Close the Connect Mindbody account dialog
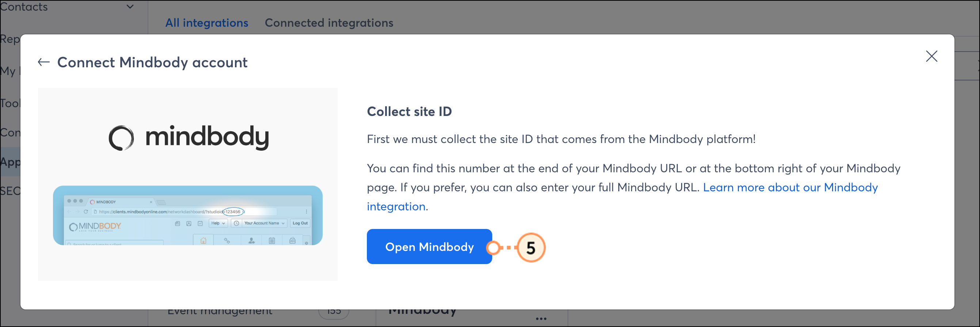 click(931, 56)
